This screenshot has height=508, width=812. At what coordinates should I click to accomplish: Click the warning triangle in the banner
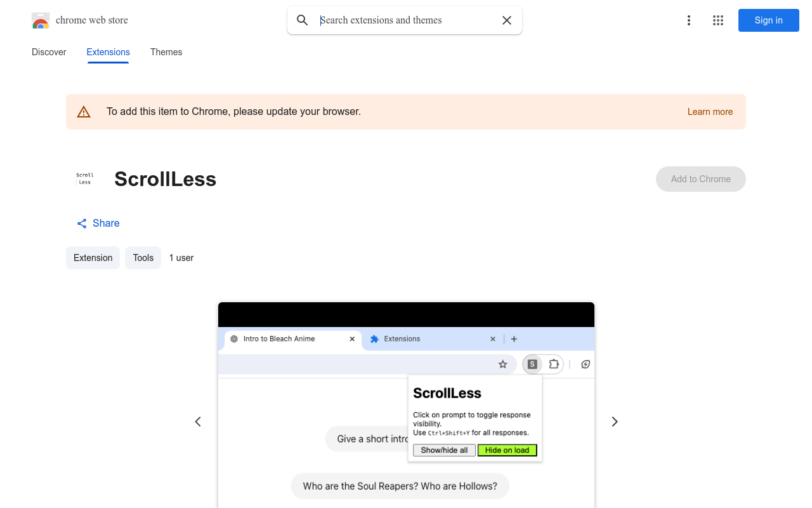pyautogui.click(x=84, y=111)
